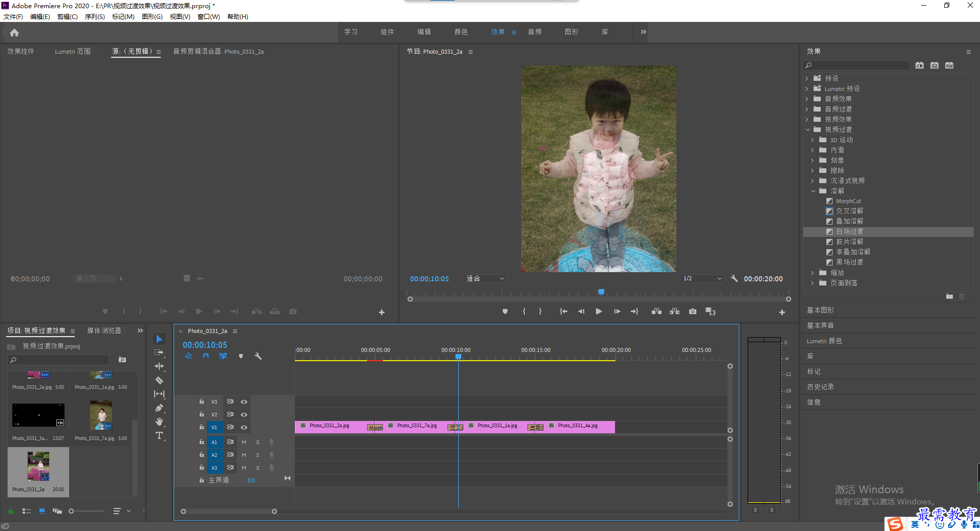This screenshot has width=980, height=531.
Task: Select the Type tool
Action: [x=159, y=435]
